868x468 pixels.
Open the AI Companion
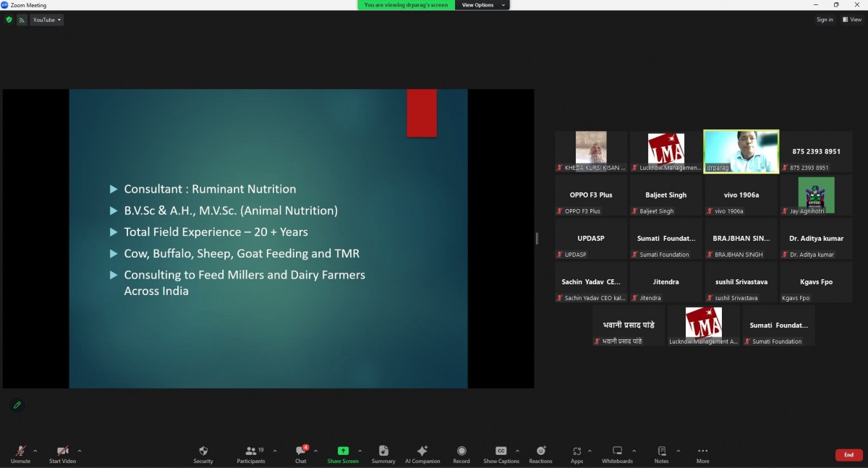coord(422,451)
